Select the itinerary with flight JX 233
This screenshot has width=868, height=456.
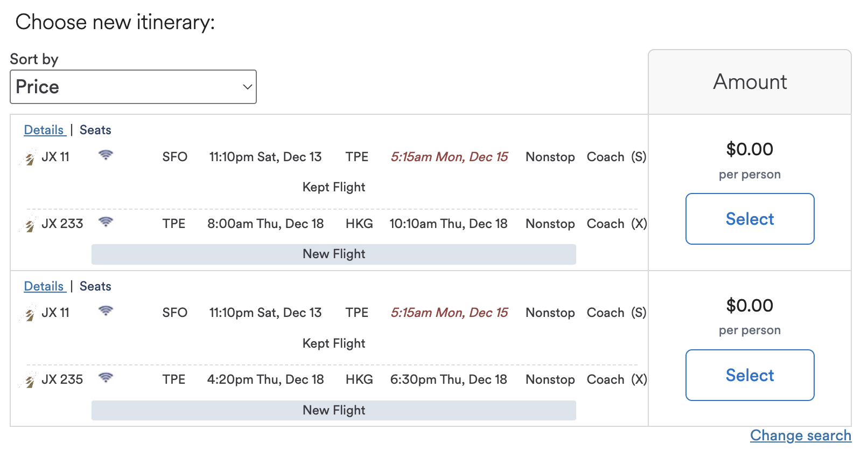coord(750,219)
